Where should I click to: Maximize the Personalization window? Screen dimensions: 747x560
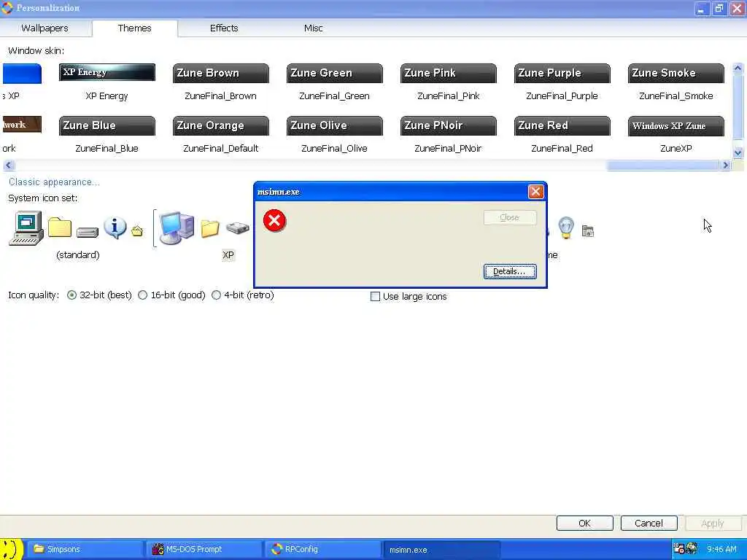pos(719,9)
